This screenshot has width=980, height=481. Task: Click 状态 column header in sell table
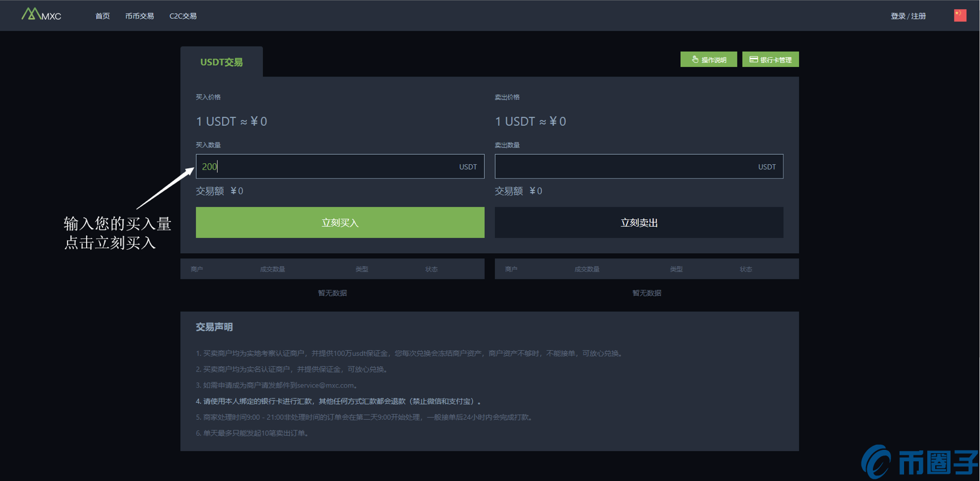pyautogui.click(x=745, y=269)
